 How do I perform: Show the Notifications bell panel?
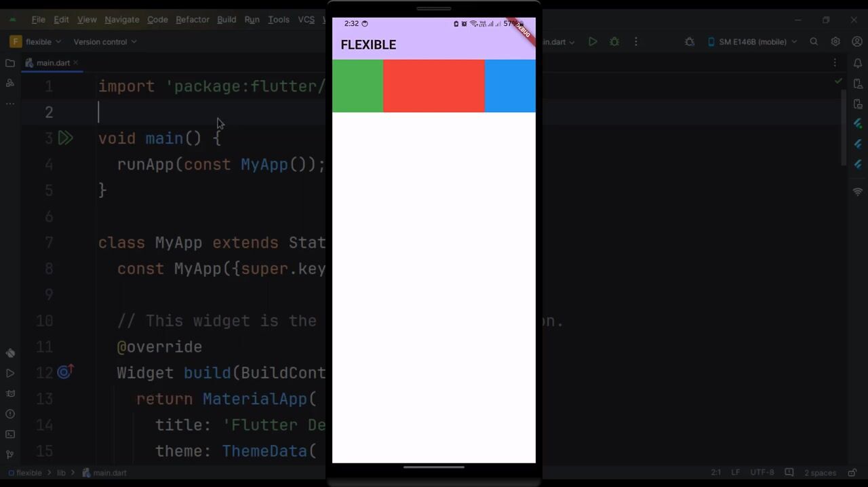pyautogui.click(x=858, y=63)
